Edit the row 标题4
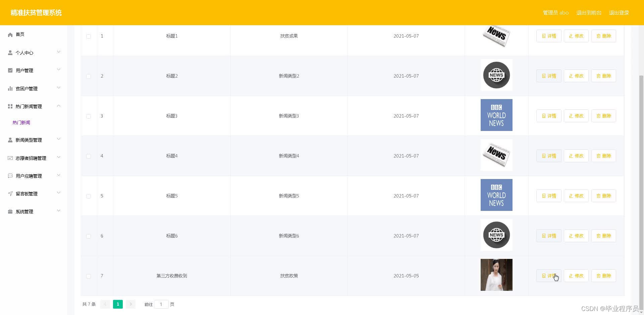This screenshot has width=644, height=315. pyautogui.click(x=576, y=156)
